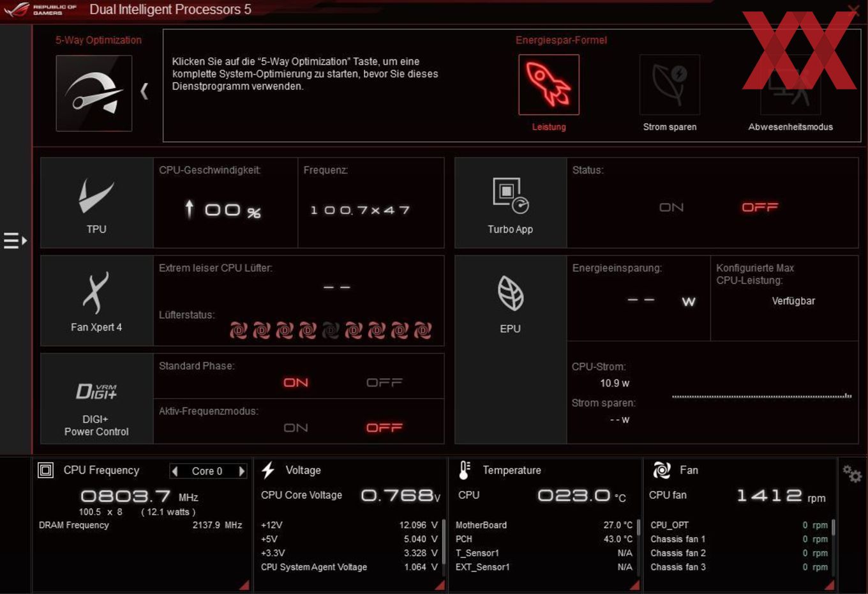868x594 pixels.
Task: Switch to previous core with left arrow
Action: pyautogui.click(x=175, y=471)
